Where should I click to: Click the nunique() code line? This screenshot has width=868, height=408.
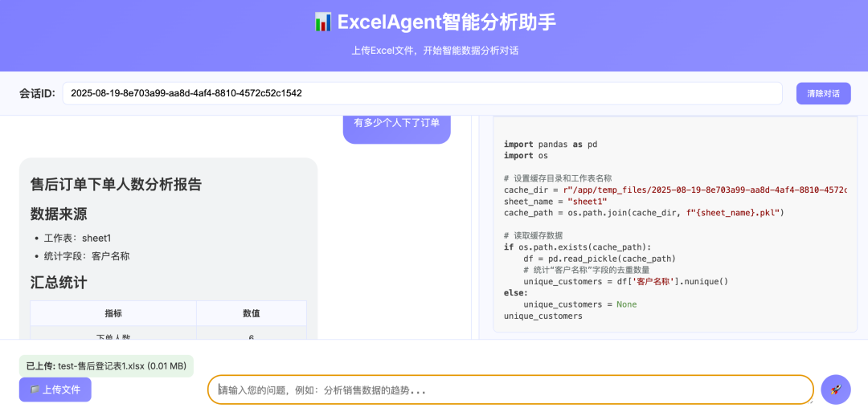point(625,281)
